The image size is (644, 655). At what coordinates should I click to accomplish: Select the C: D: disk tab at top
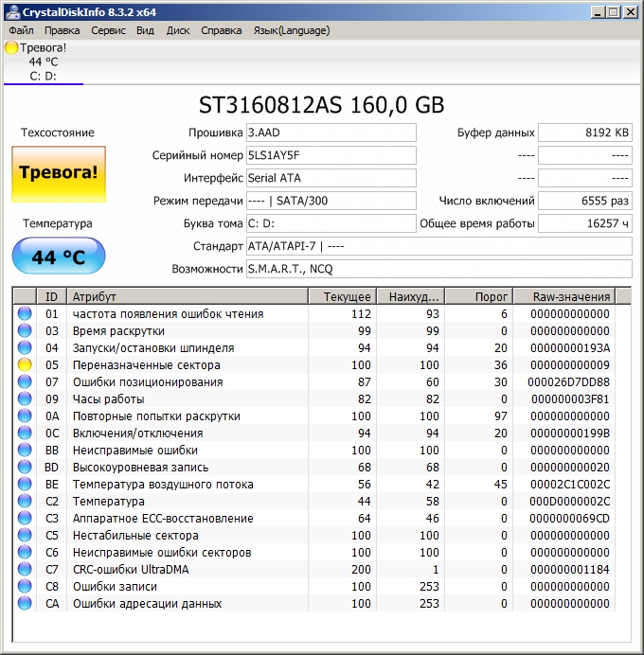click(43, 62)
